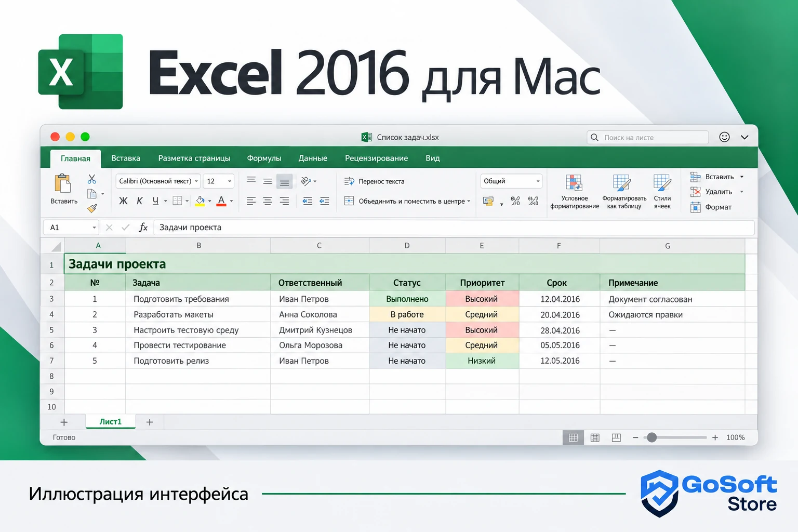
Task: Click the decrease indent icon
Action: pyautogui.click(x=308, y=201)
